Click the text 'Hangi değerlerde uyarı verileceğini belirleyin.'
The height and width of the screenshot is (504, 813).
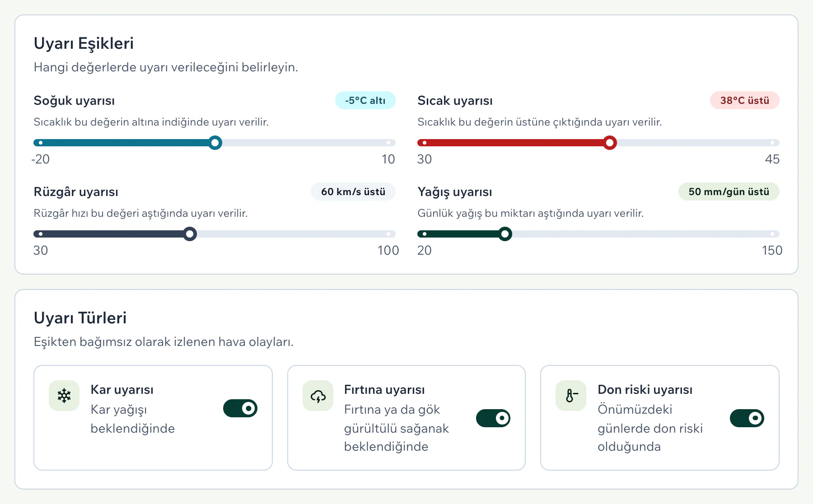[x=166, y=67]
